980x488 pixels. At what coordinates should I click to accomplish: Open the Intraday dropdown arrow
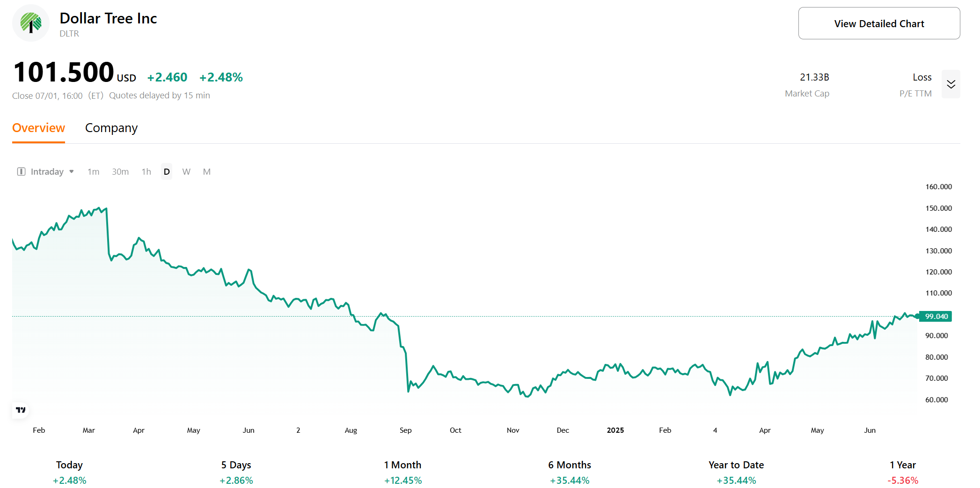(72, 171)
